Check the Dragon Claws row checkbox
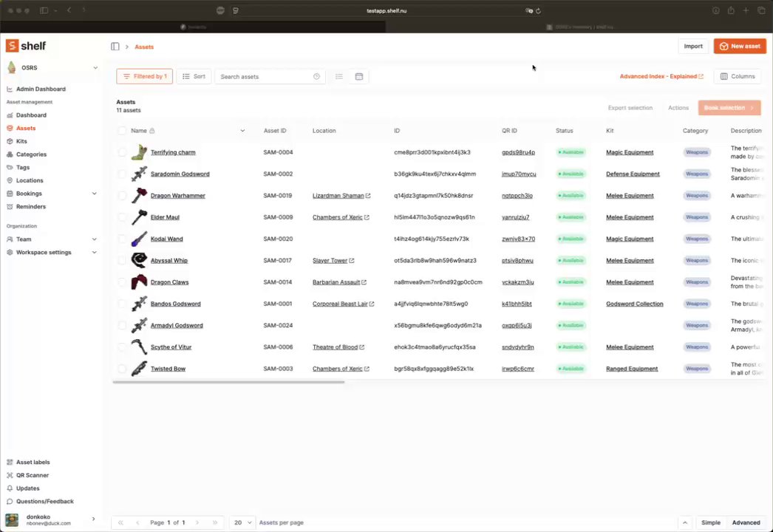773x532 pixels. (x=122, y=282)
